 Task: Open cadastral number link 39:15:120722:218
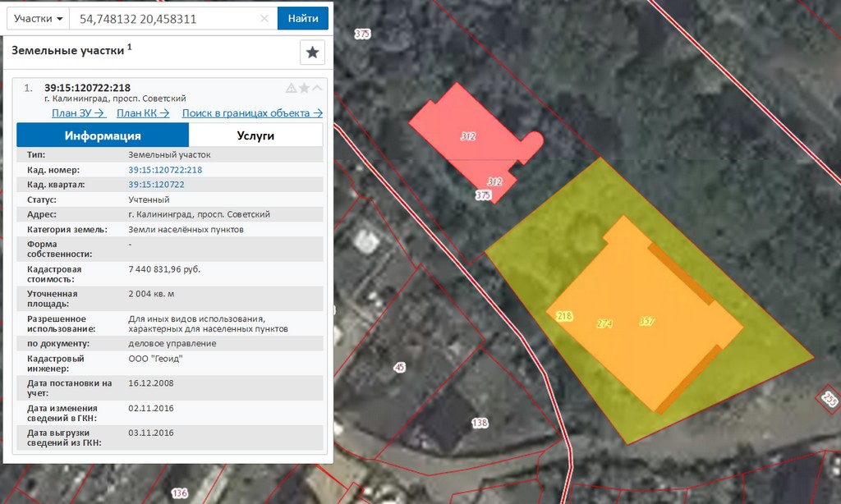coord(165,170)
